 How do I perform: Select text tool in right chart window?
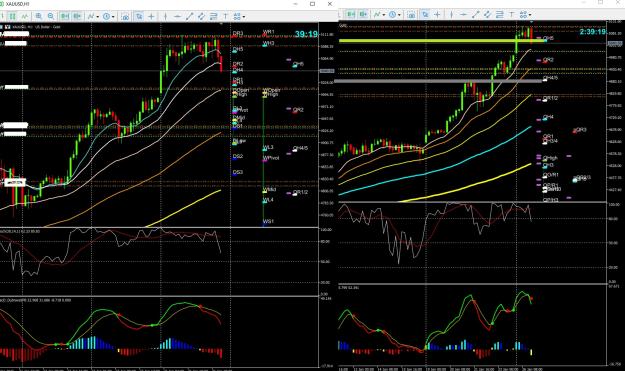click(511, 15)
